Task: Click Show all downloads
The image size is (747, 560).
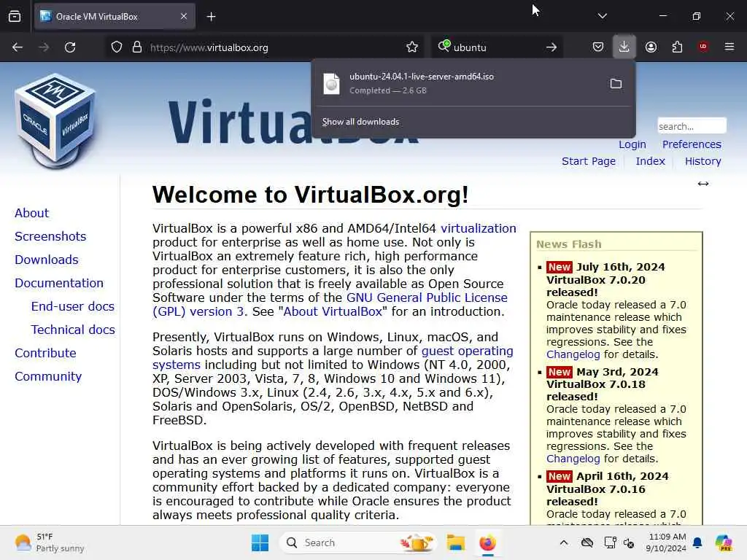Action: coord(360,122)
